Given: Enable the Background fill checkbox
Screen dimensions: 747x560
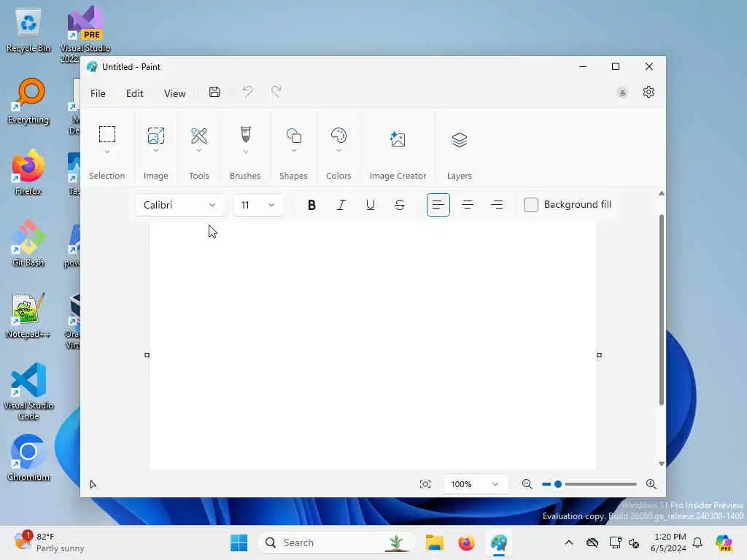Looking at the screenshot, I should pyautogui.click(x=531, y=205).
